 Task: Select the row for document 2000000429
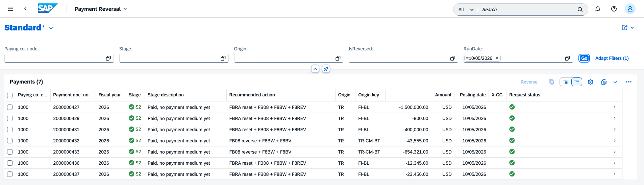tap(10, 118)
